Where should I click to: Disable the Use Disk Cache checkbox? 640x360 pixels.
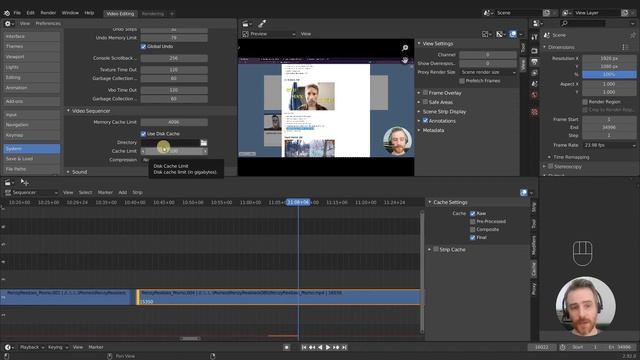pos(143,134)
